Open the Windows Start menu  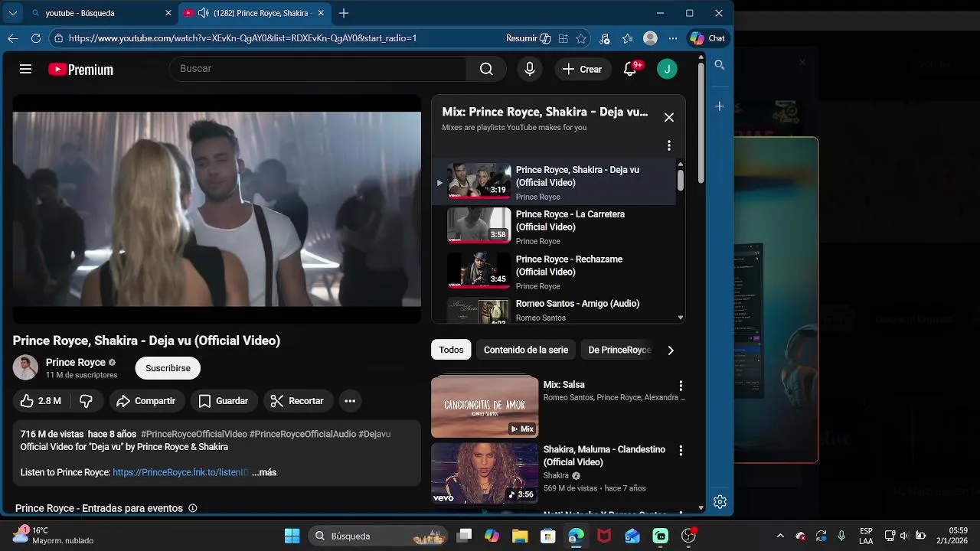292,536
